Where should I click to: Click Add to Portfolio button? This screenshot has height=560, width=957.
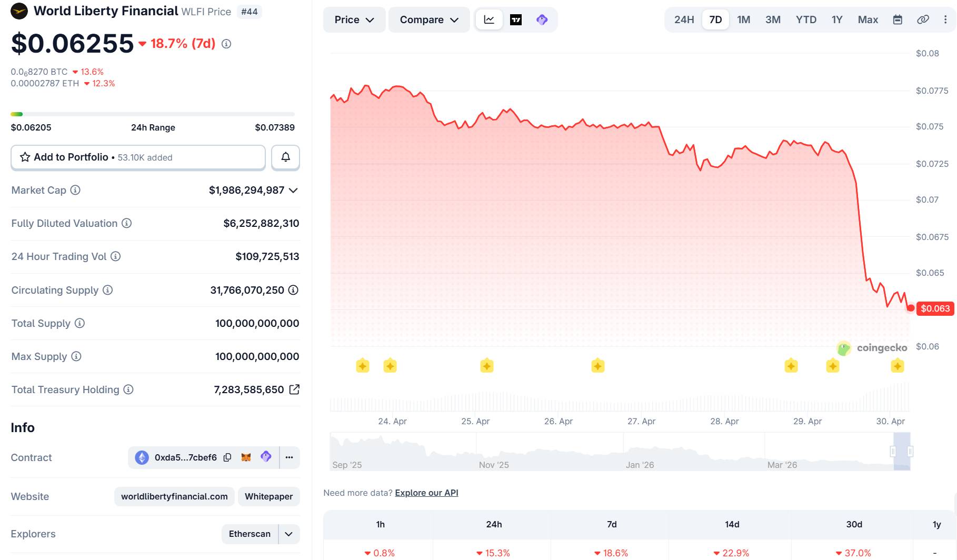tap(138, 157)
